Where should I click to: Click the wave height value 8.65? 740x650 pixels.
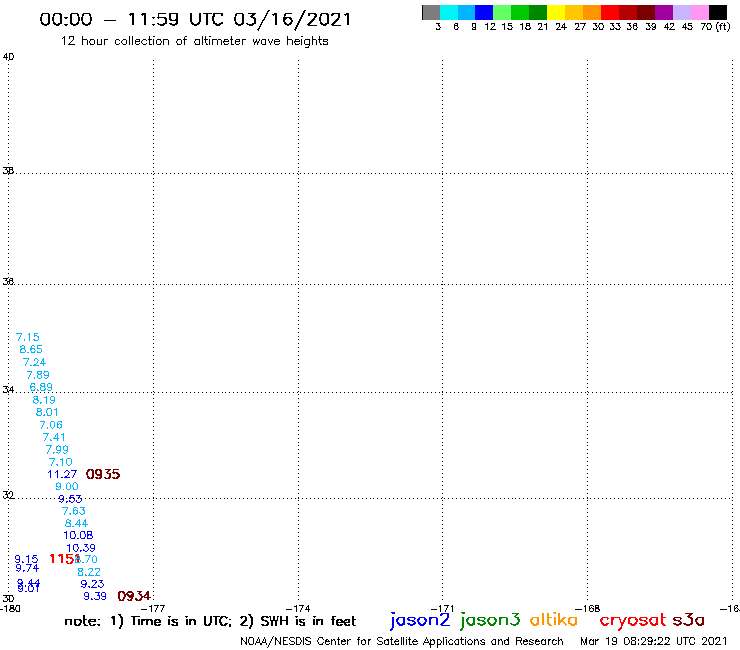point(31,350)
